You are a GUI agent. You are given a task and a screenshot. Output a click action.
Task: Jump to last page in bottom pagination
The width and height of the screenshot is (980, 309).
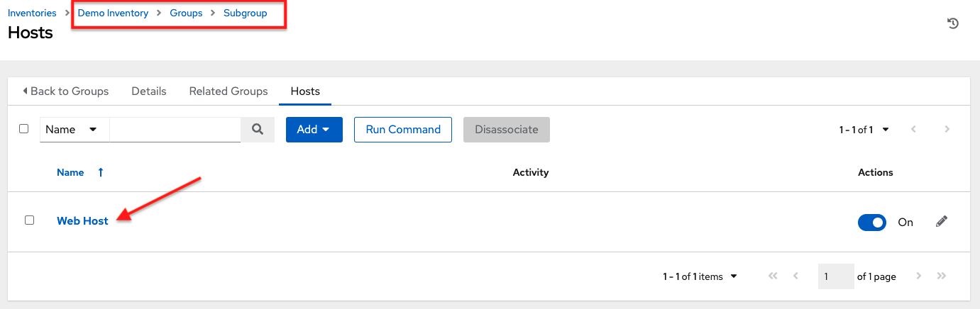(942, 276)
